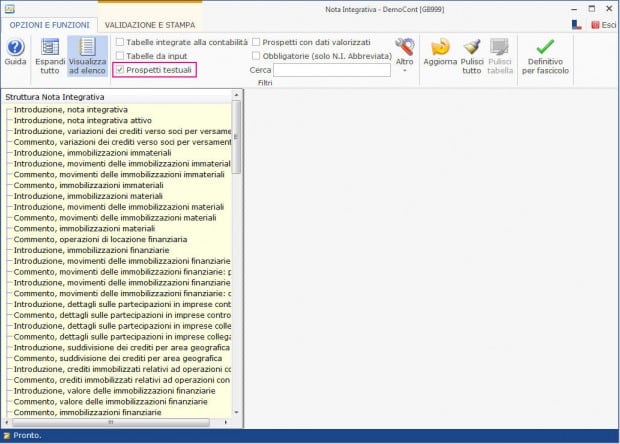Select 'Commento, immobilizzazioni immateriali'
620x444 pixels.
89,185
